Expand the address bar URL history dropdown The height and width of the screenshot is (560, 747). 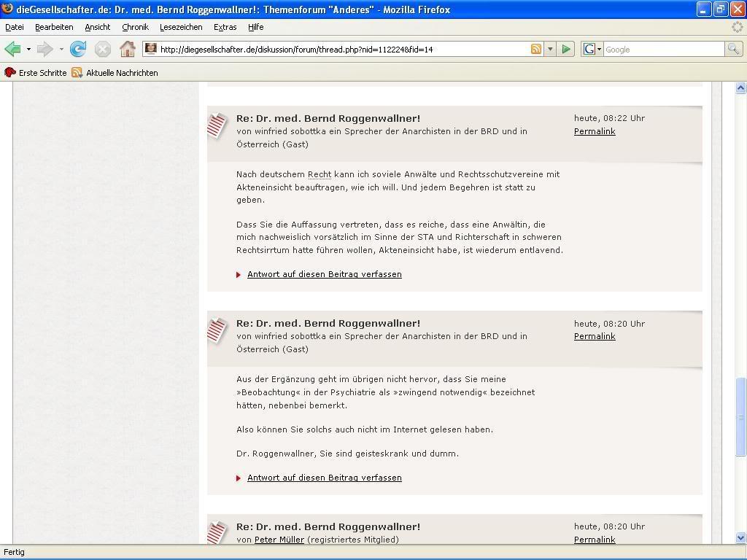pyautogui.click(x=550, y=49)
